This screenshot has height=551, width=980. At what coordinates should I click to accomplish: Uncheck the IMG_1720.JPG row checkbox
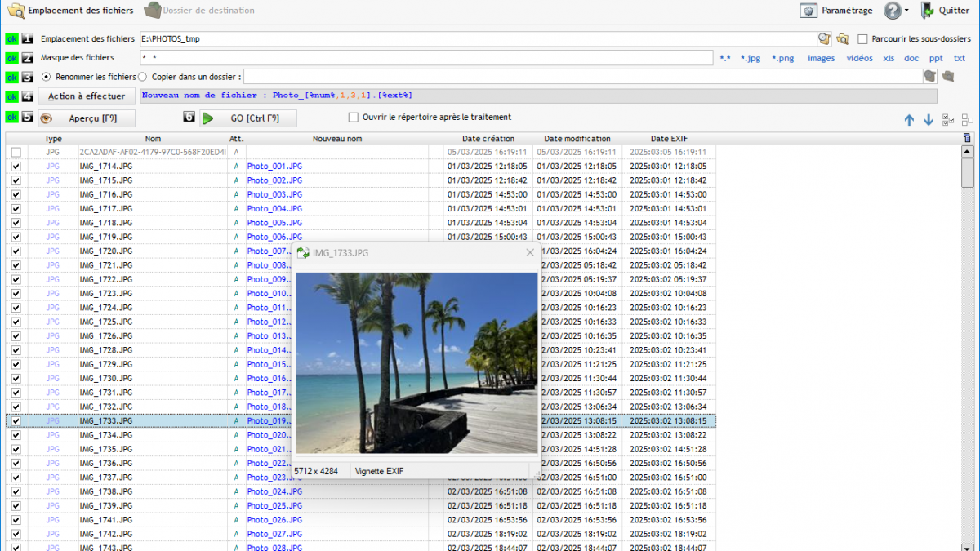point(16,251)
